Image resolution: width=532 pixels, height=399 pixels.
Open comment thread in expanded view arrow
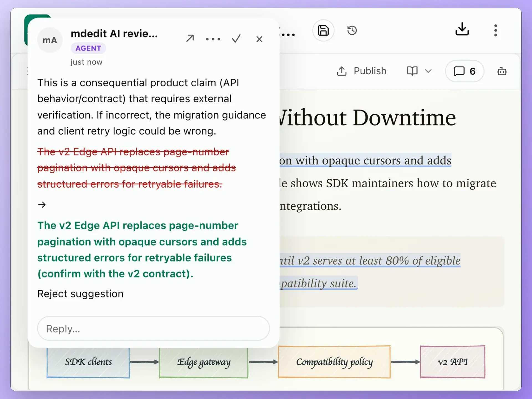190,39
